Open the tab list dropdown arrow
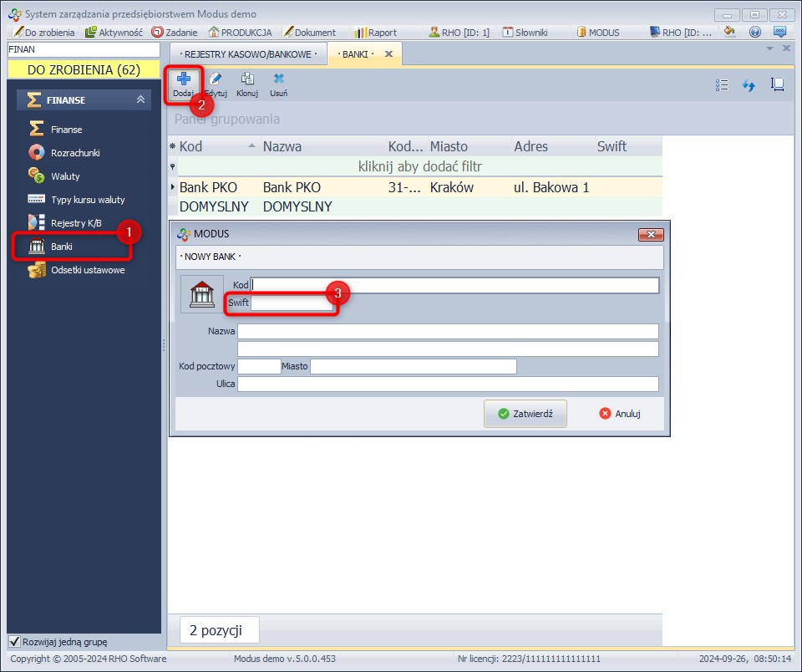 pyautogui.click(x=769, y=49)
